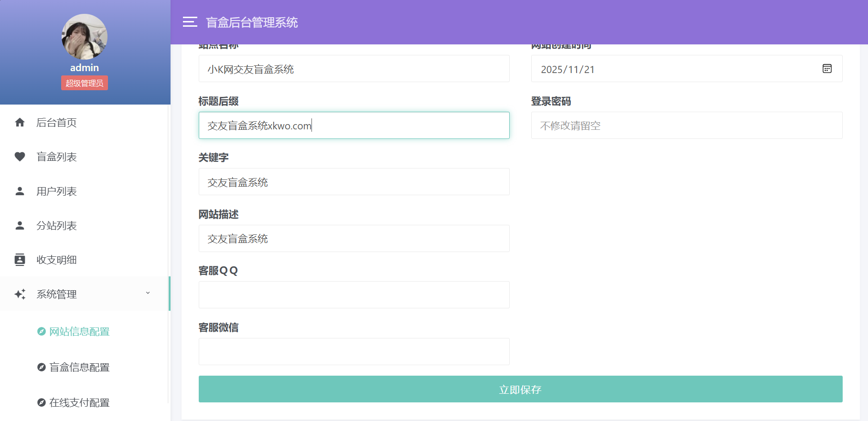Click the person icon beside 分站列表

pos(20,226)
